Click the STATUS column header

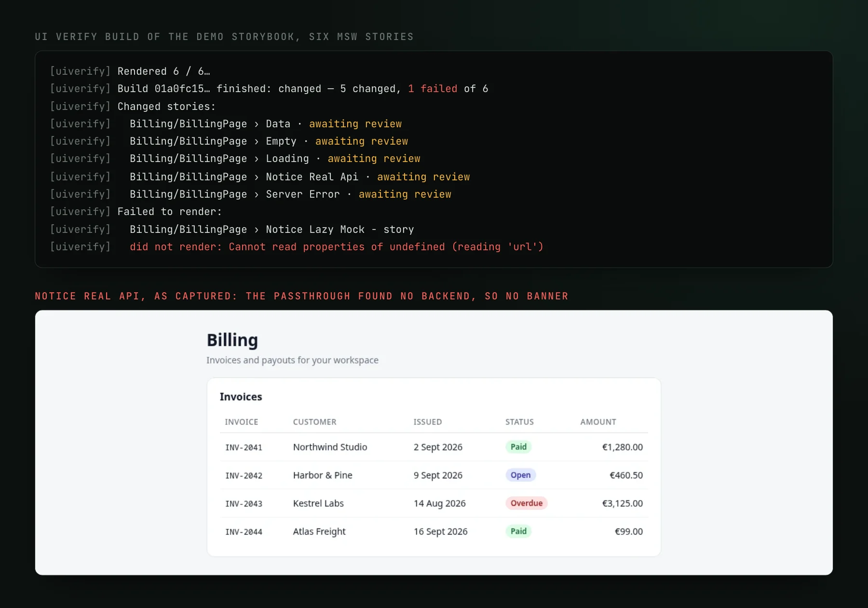pos(519,422)
